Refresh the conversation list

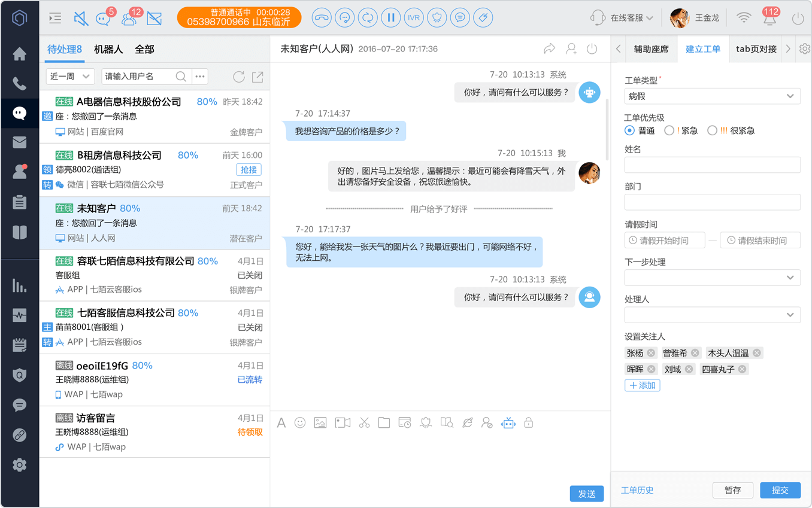239,77
